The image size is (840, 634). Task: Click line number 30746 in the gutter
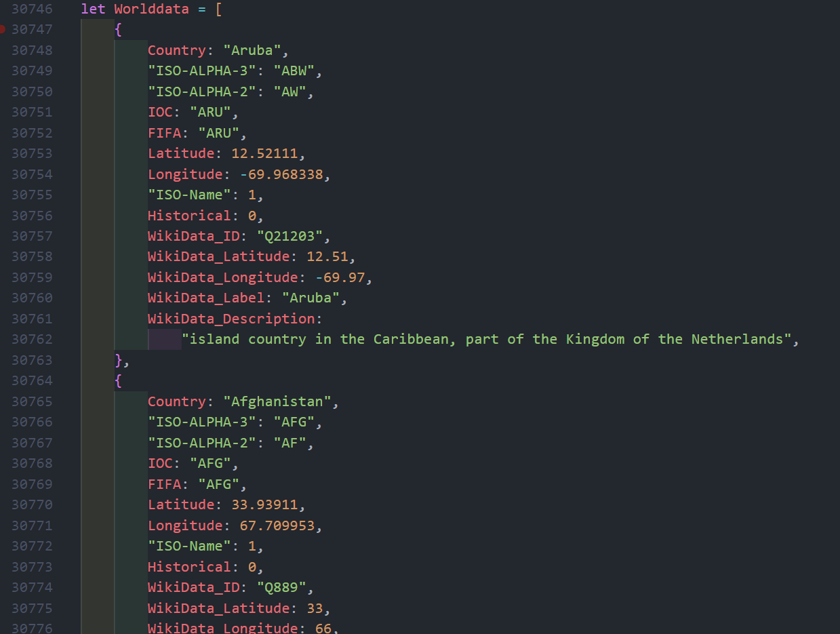(x=32, y=9)
